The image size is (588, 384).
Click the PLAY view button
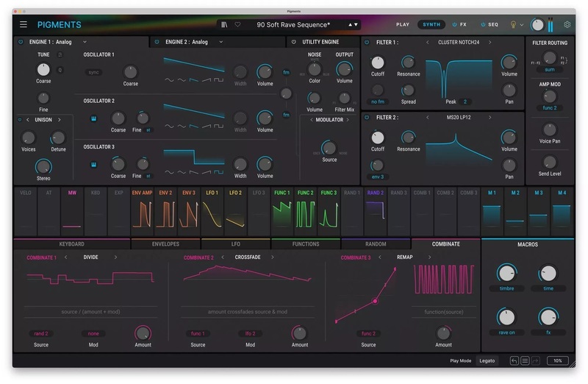pyautogui.click(x=403, y=24)
